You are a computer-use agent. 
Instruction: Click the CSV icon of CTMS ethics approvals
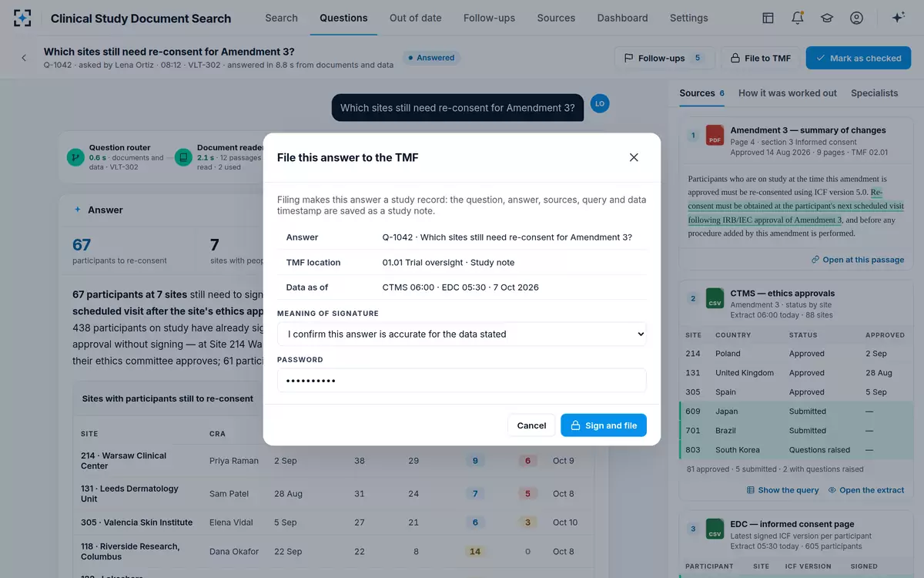(x=715, y=299)
